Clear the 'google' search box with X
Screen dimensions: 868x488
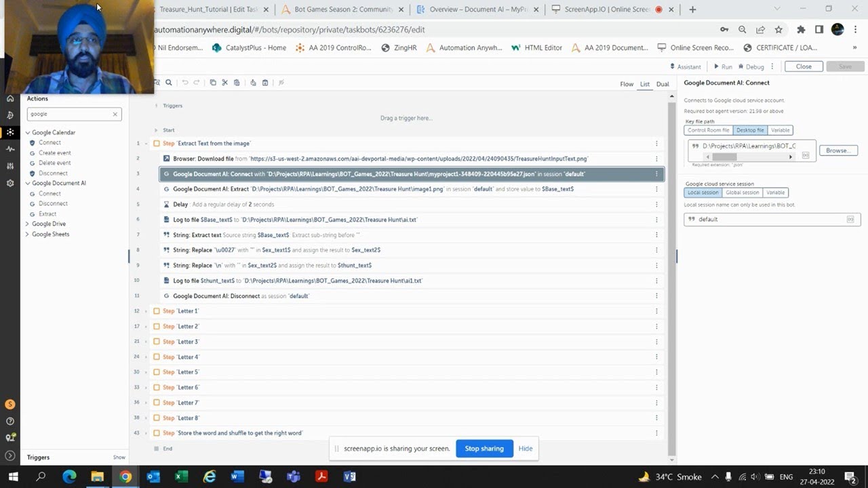(115, 114)
